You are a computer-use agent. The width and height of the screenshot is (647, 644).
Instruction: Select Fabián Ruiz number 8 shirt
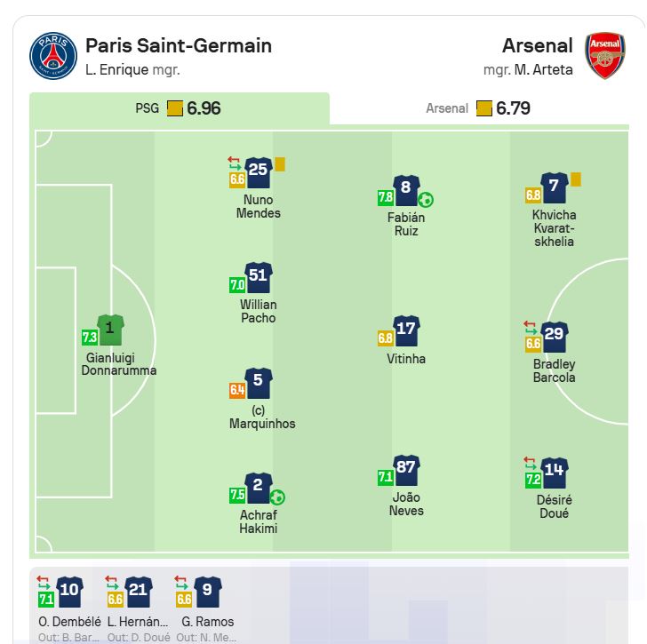406,190
